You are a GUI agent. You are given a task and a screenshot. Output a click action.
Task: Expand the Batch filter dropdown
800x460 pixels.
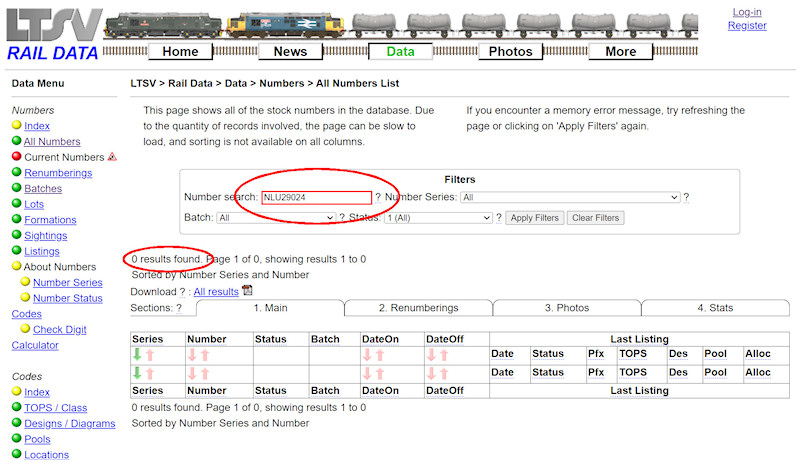(x=276, y=217)
